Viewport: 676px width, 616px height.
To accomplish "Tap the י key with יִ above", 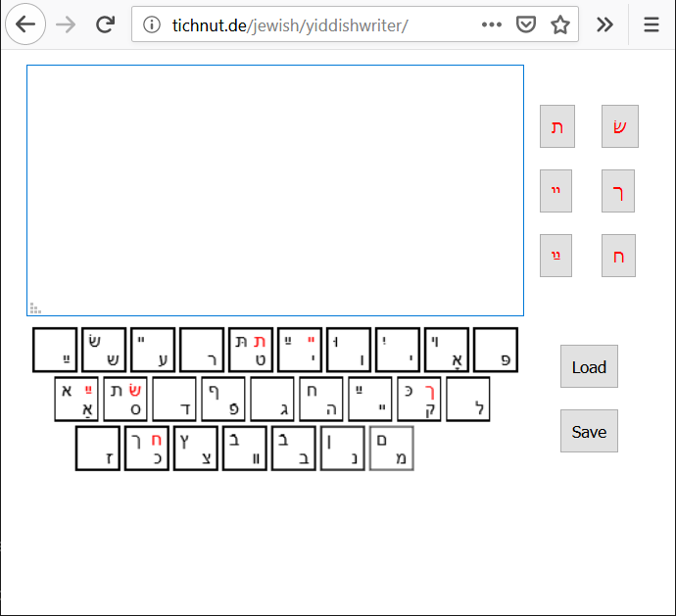I will [x=398, y=350].
